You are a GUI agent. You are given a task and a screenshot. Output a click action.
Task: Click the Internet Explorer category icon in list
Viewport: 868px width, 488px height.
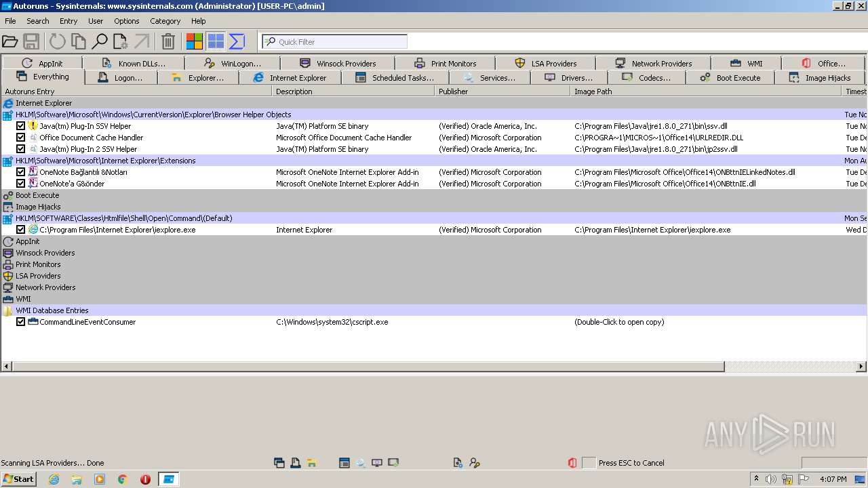(8, 103)
